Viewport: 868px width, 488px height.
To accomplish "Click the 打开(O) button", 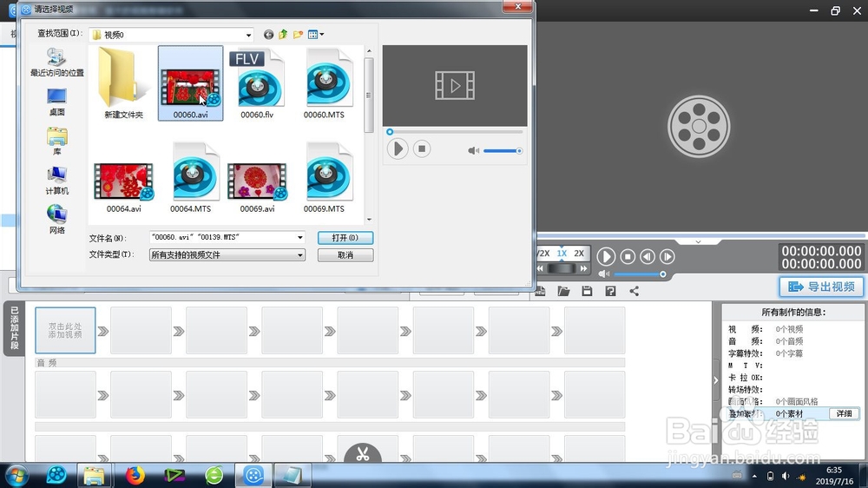I will pos(345,238).
